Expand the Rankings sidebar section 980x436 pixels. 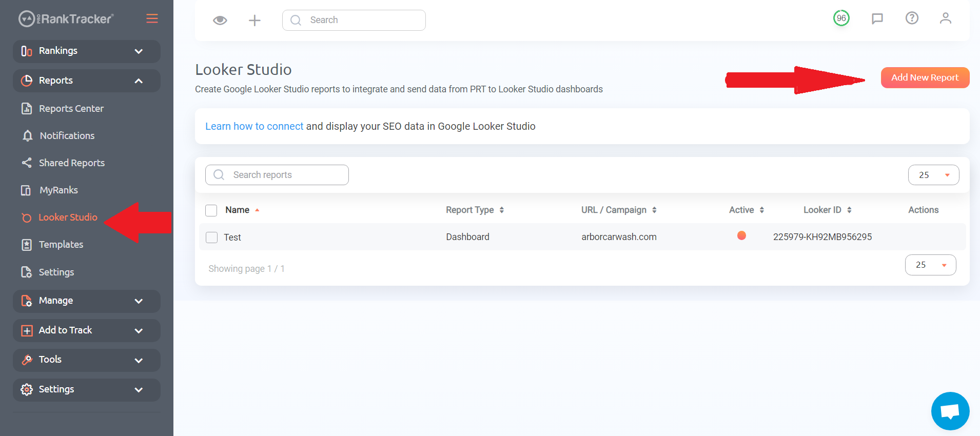coord(87,51)
